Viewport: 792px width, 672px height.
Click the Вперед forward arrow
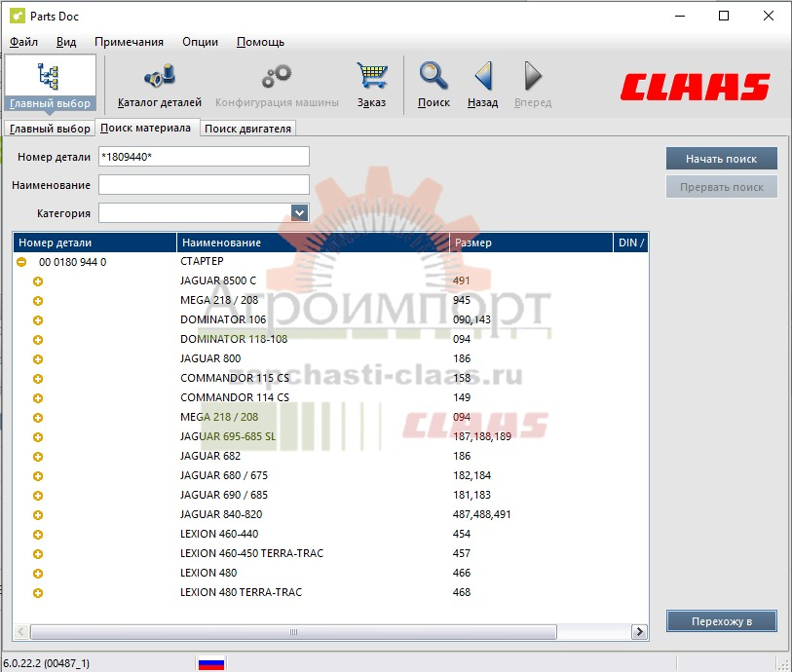click(x=533, y=85)
